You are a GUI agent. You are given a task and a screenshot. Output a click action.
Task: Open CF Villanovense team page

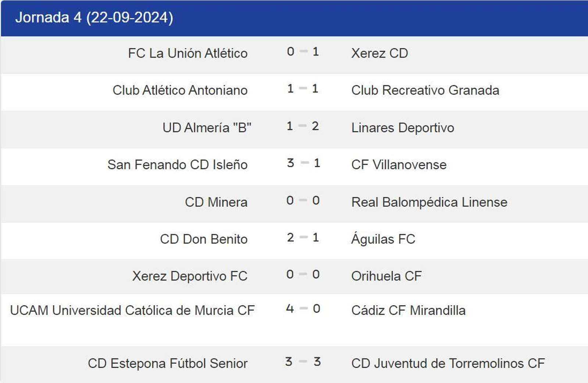pos(399,165)
